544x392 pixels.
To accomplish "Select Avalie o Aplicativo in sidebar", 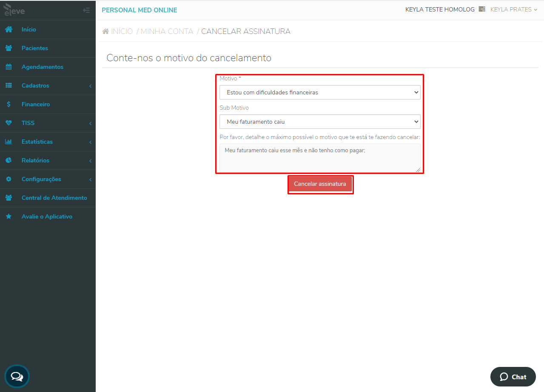I will click(48, 216).
